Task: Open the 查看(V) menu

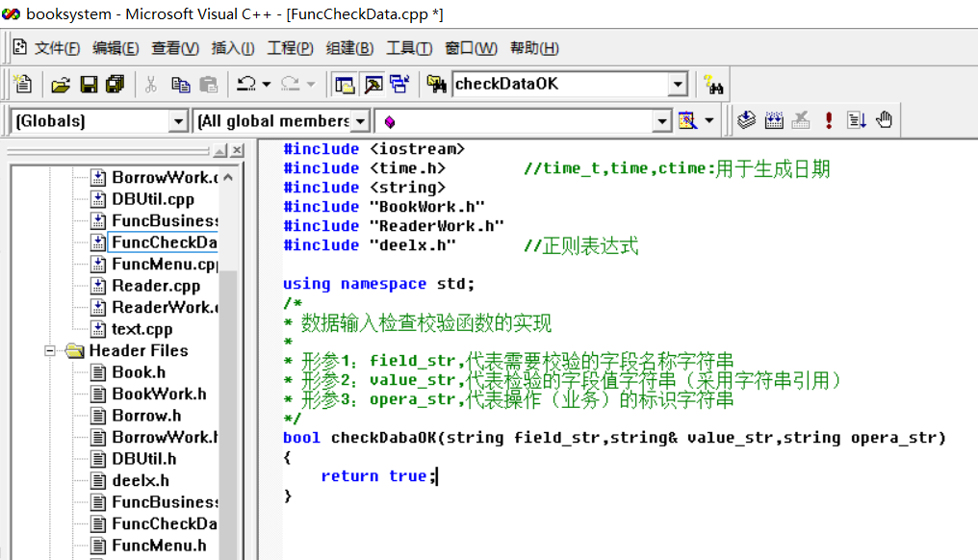Action: [x=174, y=48]
